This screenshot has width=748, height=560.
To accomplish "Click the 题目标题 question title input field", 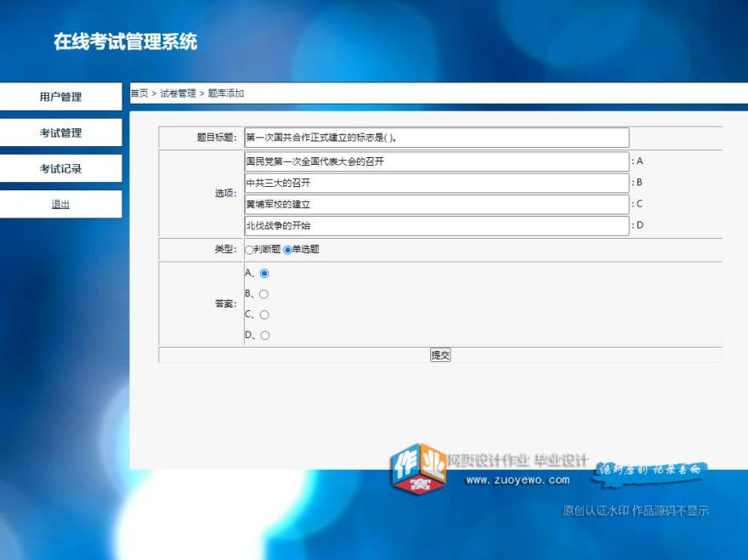I will 435,137.
